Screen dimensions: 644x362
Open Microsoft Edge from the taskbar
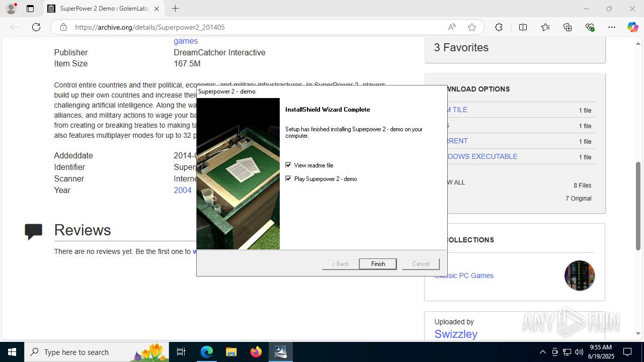pos(207,352)
